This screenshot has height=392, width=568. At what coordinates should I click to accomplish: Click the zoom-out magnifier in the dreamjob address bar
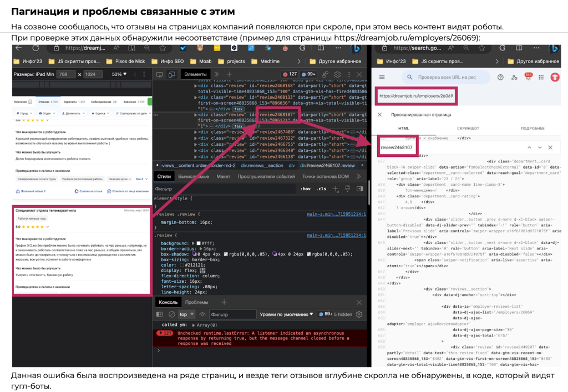pos(146,48)
